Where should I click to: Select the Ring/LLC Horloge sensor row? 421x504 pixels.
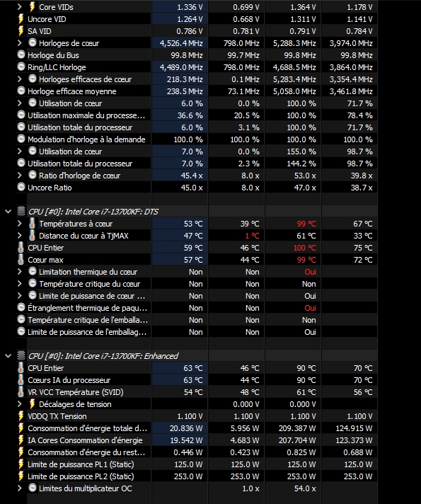pos(197,67)
